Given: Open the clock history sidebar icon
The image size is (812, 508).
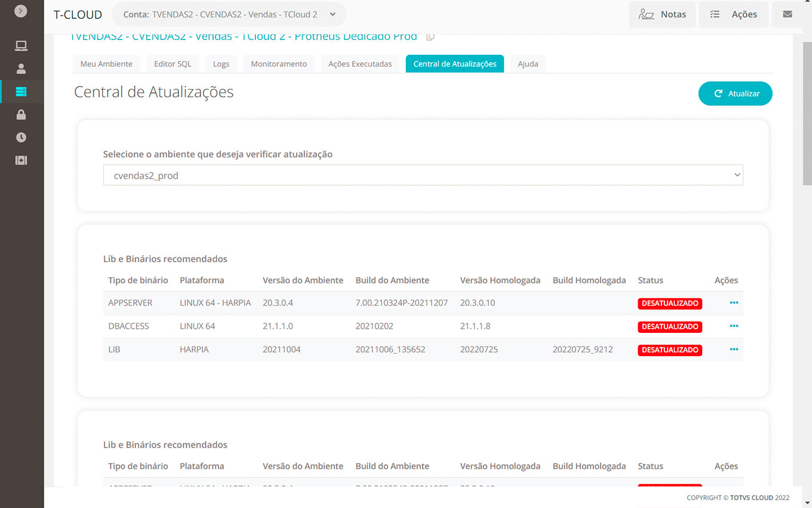Looking at the screenshot, I should (21, 137).
